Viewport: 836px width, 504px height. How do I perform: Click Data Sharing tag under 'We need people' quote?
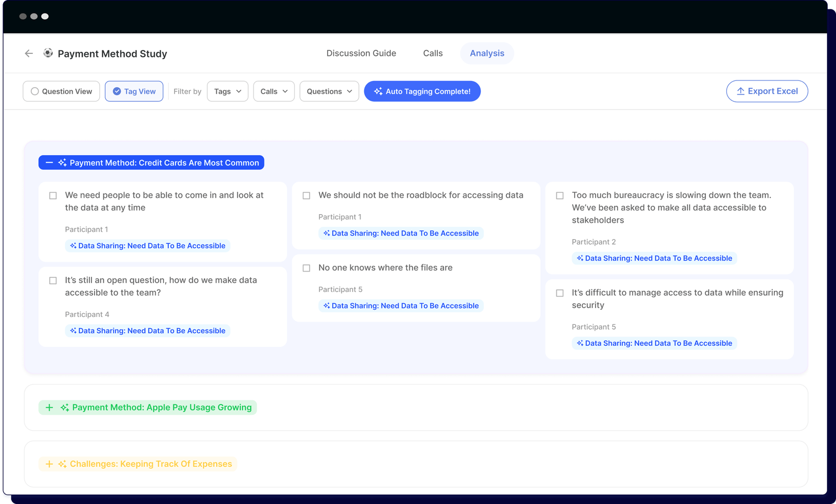click(147, 246)
